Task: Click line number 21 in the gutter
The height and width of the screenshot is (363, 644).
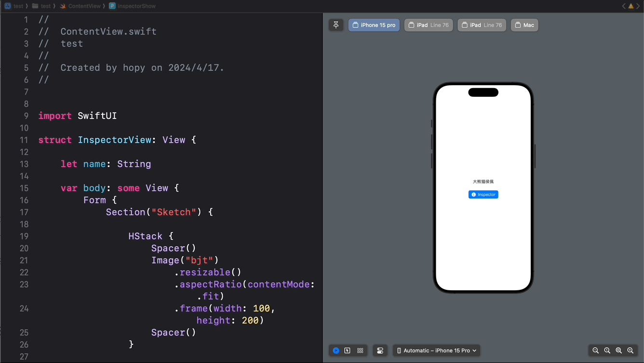Action: [24, 260]
